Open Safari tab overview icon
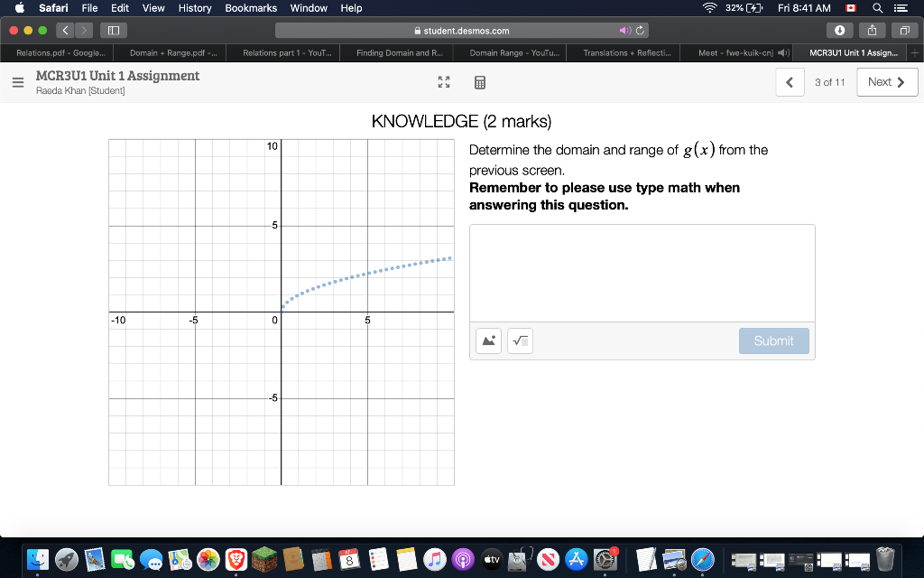This screenshot has height=578, width=924. (x=902, y=30)
